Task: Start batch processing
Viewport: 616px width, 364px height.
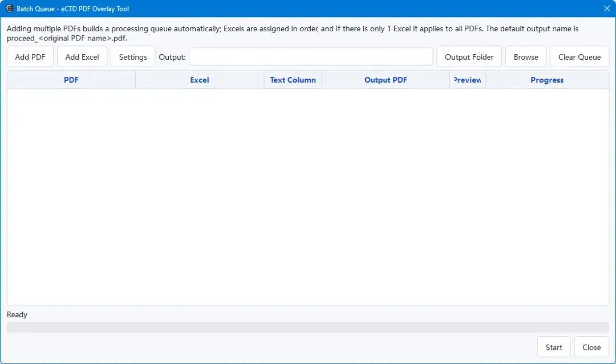Action: 553,347
